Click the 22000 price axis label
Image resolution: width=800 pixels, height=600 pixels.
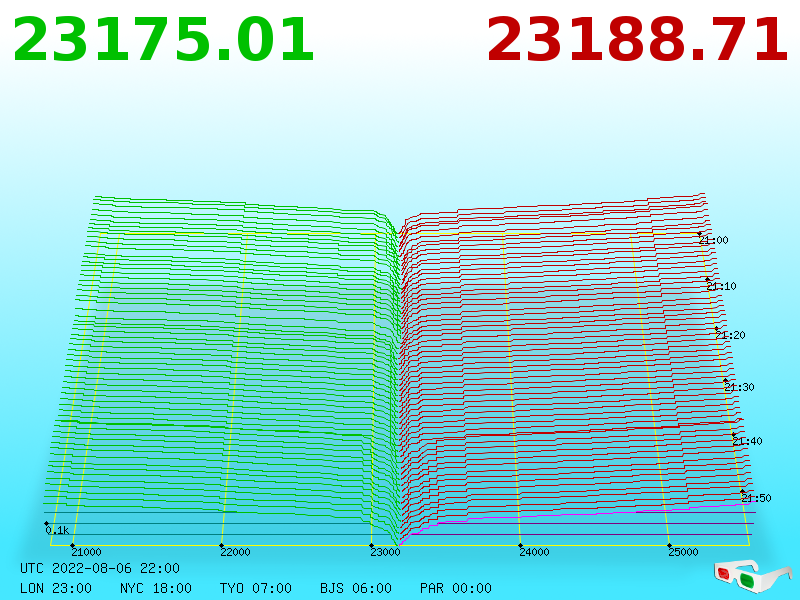[x=235, y=552]
